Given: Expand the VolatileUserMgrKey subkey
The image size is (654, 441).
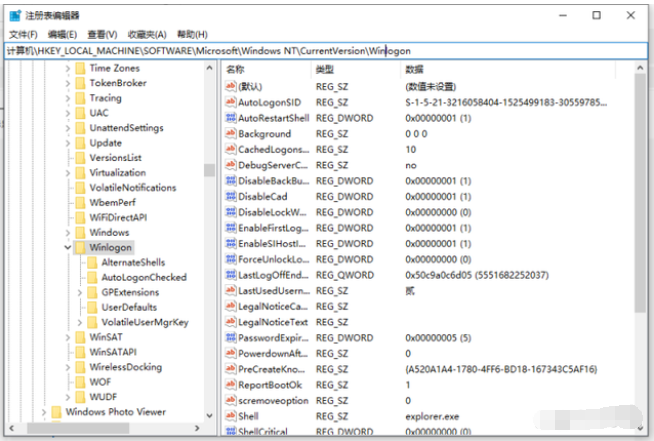Looking at the screenshot, I should tap(79, 322).
